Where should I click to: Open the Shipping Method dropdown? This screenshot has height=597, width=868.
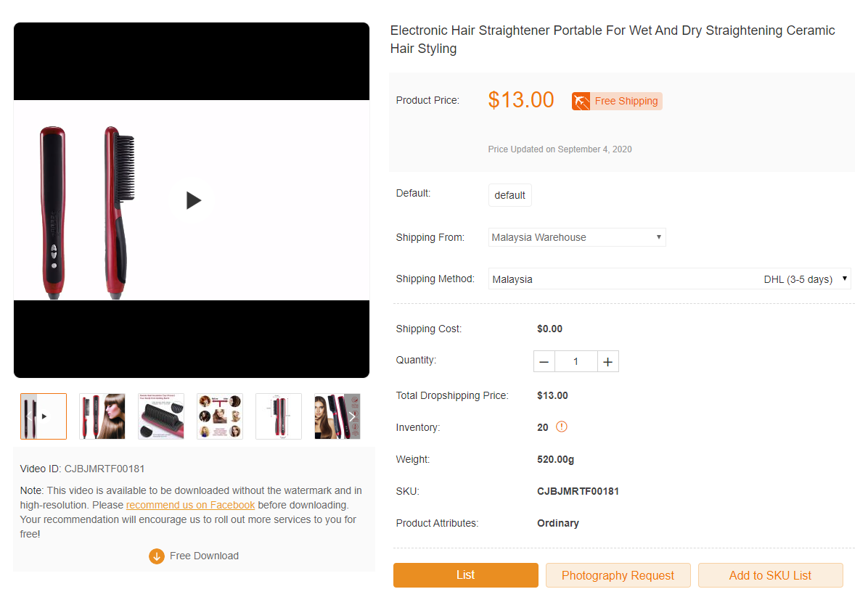pyautogui.click(x=669, y=279)
